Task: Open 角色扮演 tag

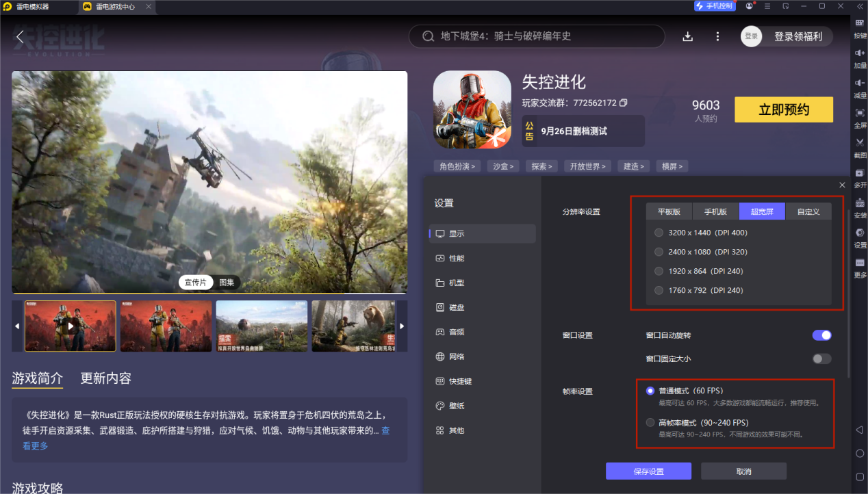Action: [457, 166]
